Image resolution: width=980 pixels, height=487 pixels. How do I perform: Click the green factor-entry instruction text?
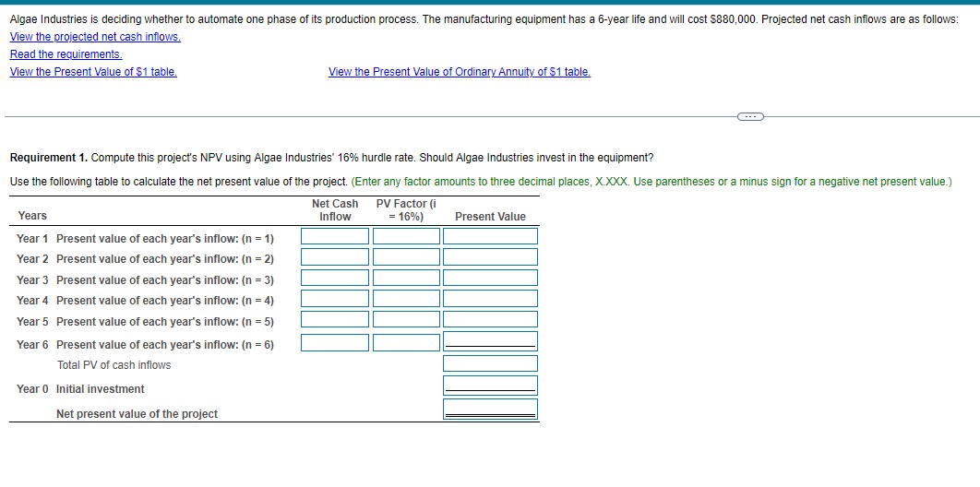(651, 182)
